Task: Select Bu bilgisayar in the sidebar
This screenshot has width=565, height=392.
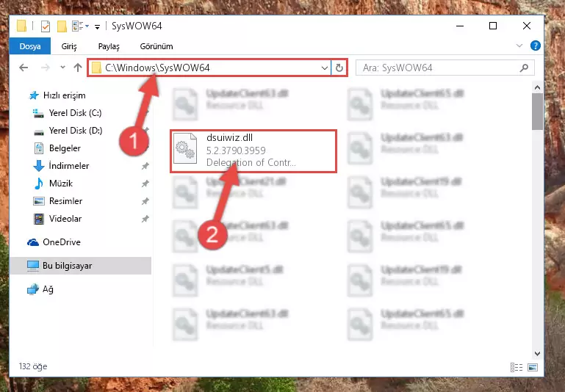Action: point(80,266)
